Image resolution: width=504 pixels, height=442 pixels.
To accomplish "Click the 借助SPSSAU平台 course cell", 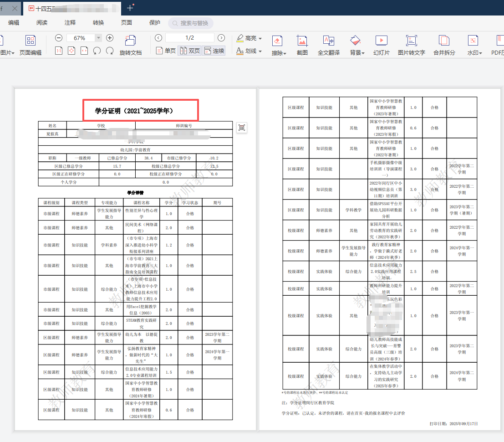I will [x=386, y=210].
